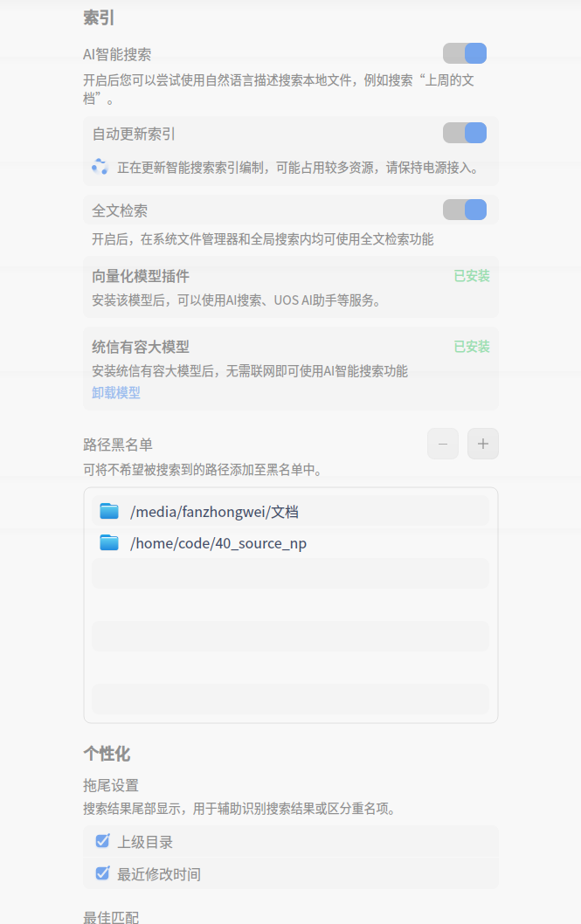Click 已安装 status of 向量化模型插件

click(472, 276)
